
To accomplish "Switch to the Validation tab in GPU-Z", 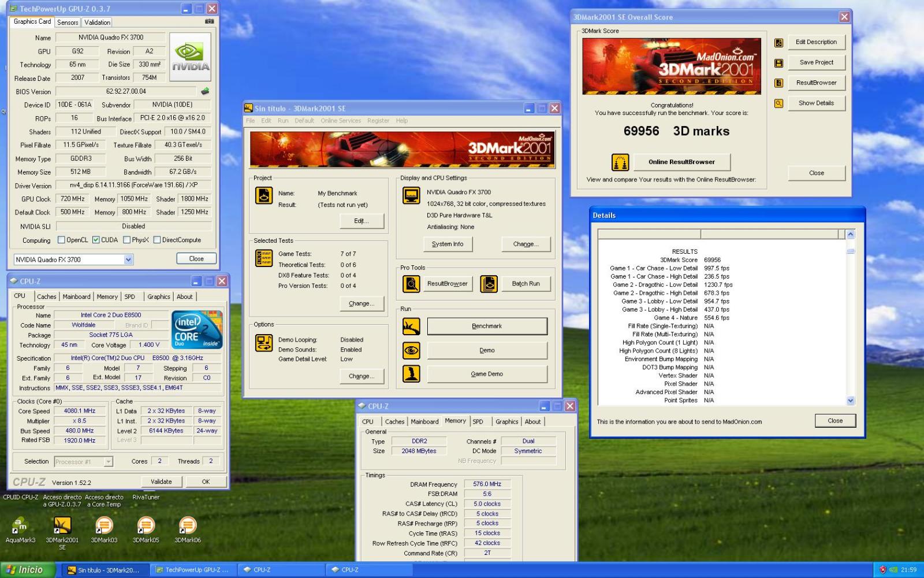I will (x=97, y=23).
